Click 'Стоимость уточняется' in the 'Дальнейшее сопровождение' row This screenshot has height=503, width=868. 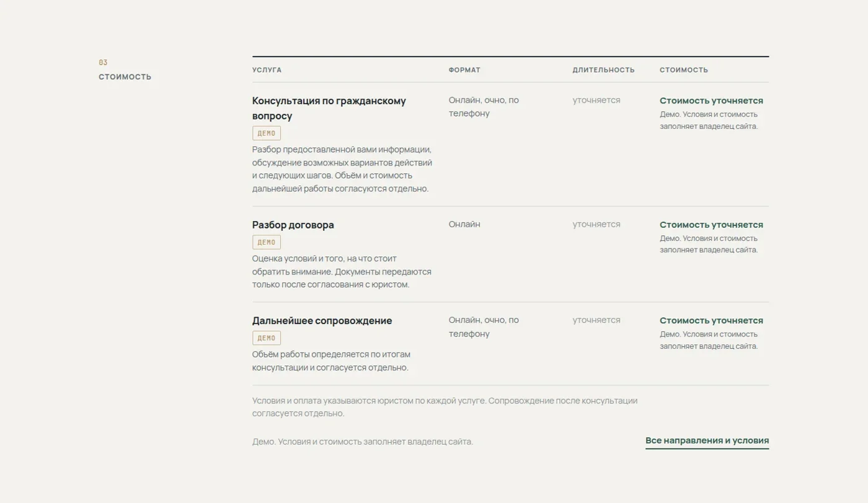711,321
